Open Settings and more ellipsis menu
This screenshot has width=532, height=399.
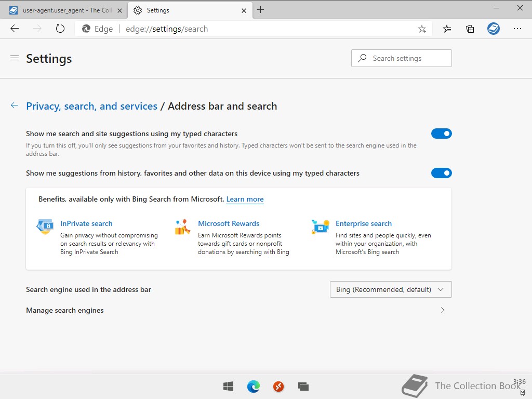517,29
